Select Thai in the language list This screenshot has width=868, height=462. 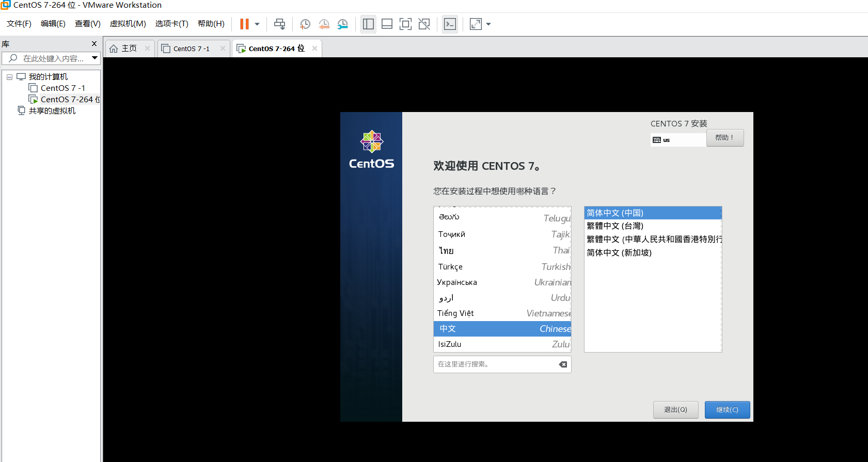coord(502,250)
